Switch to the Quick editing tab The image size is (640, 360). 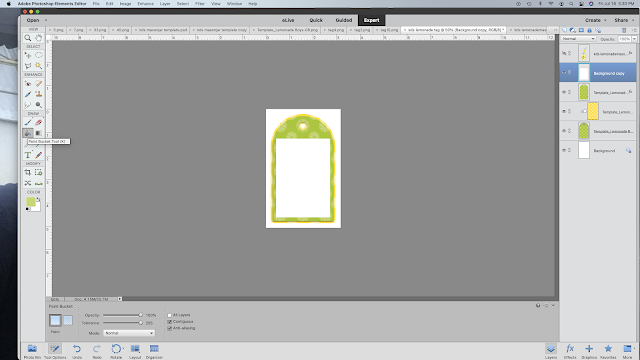coord(316,20)
